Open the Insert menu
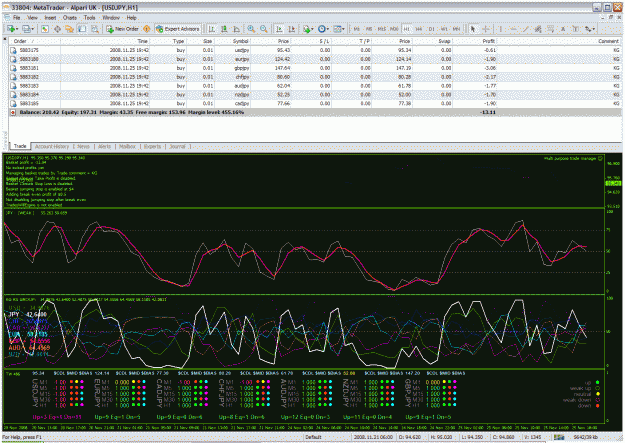The height and width of the screenshot is (443, 625). [x=50, y=18]
